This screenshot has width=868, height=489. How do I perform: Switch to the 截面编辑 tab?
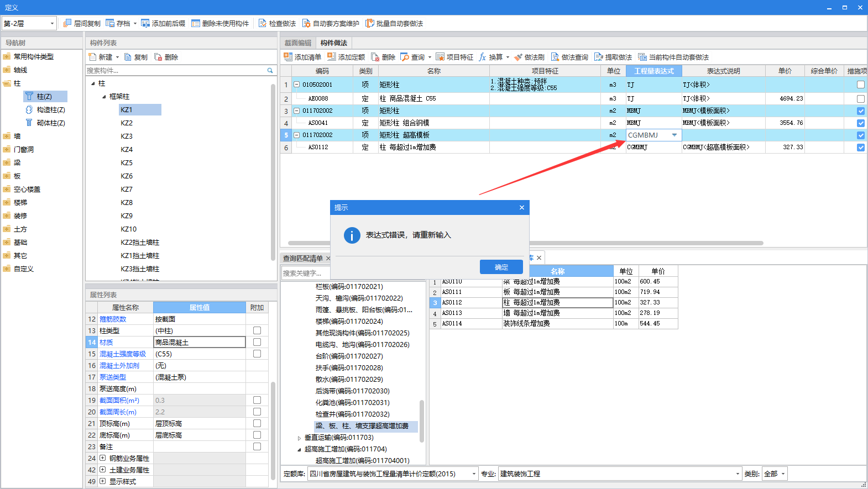pyautogui.click(x=298, y=43)
